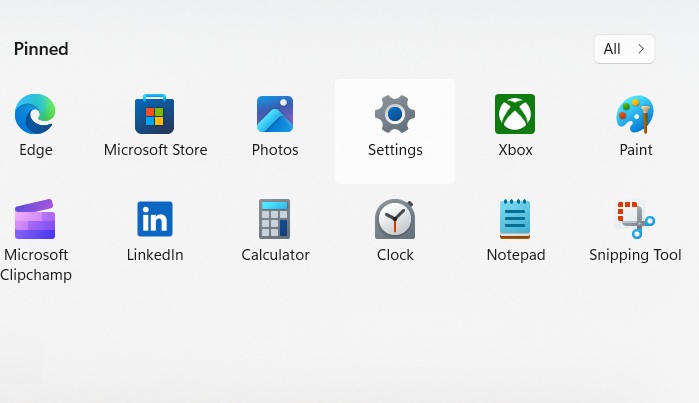The width and height of the screenshot is (699, 403).
Task: Launch Microsoft Clipchamp video editor
Action: (35, 240)
